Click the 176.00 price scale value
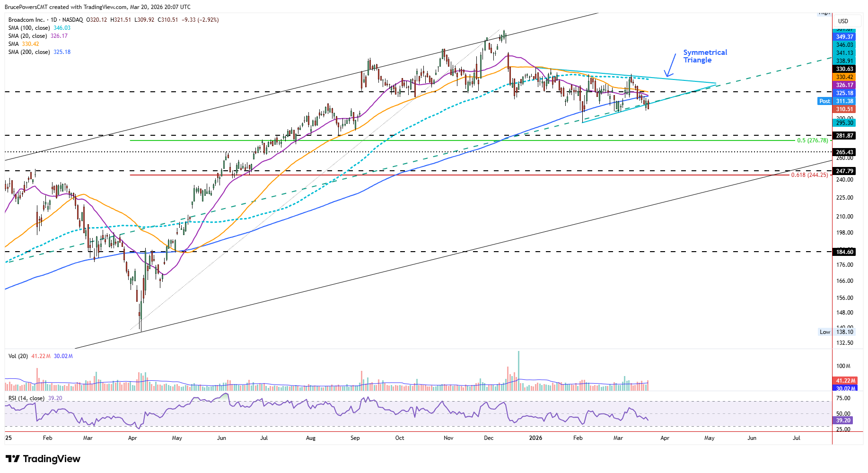 coord(845,265)
